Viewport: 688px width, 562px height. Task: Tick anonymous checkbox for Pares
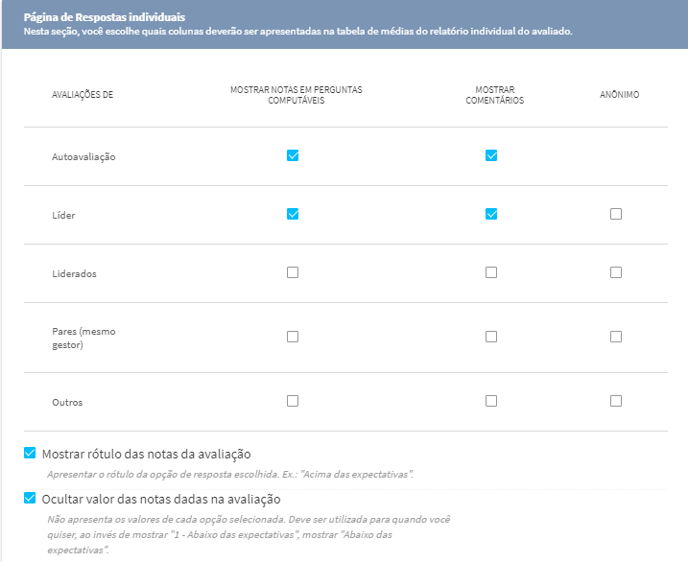point(616,336)
